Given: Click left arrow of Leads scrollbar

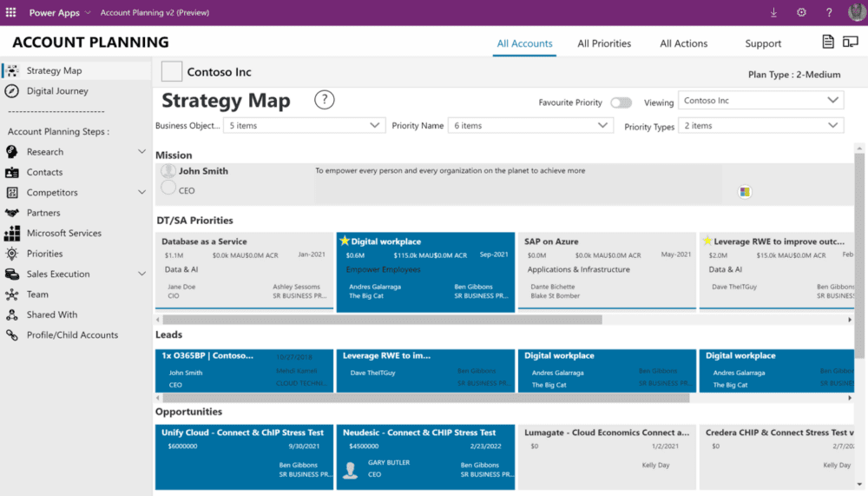Looking at the screenshot, I should (x=158, y=398).
